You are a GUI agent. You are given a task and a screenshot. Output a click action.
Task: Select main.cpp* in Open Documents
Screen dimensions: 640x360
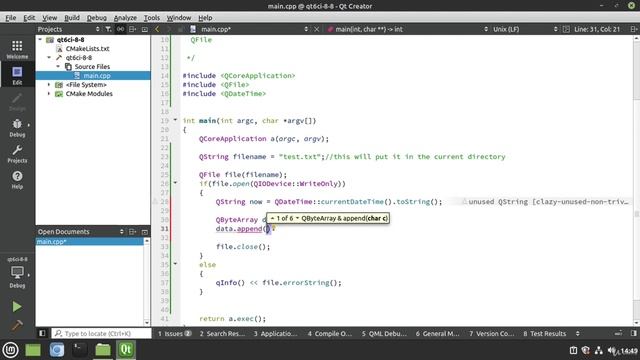(90, 241)
